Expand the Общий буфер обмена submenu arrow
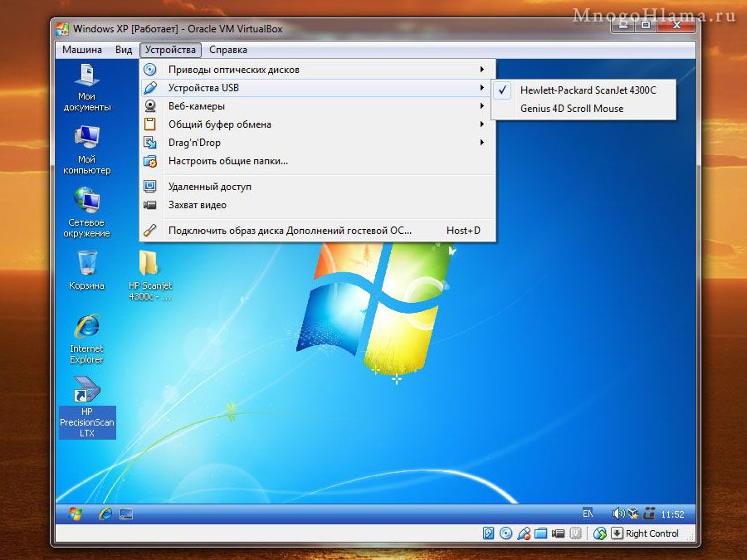The height and width of the screenshot is (560, 747). coord(482,124)
